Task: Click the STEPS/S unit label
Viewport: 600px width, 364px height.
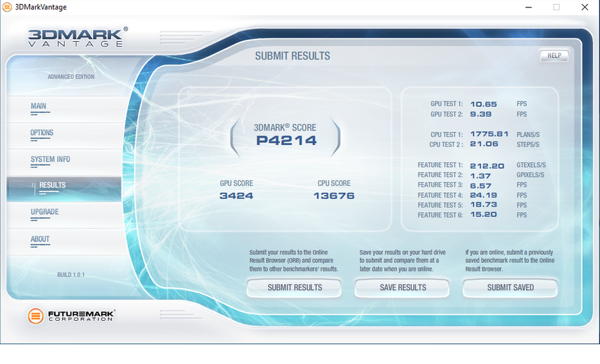Action: (x=527, y=144)
